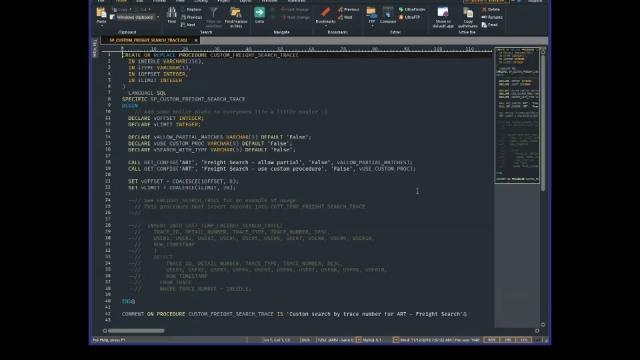This screenshot has width=640, height=360.
Task: Open the Paste dropdown arrow
Action: pos(101,26)
